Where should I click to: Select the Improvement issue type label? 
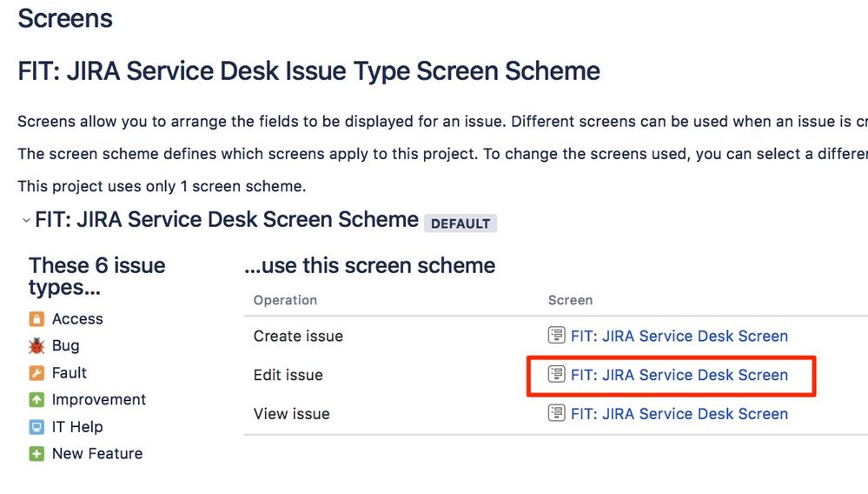coord(98,399)
